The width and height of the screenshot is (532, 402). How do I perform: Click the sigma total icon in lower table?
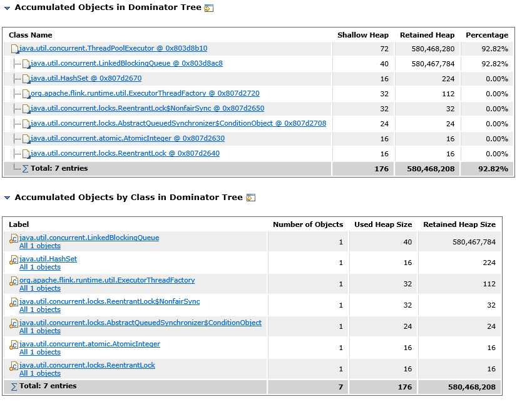coord(14,387)
